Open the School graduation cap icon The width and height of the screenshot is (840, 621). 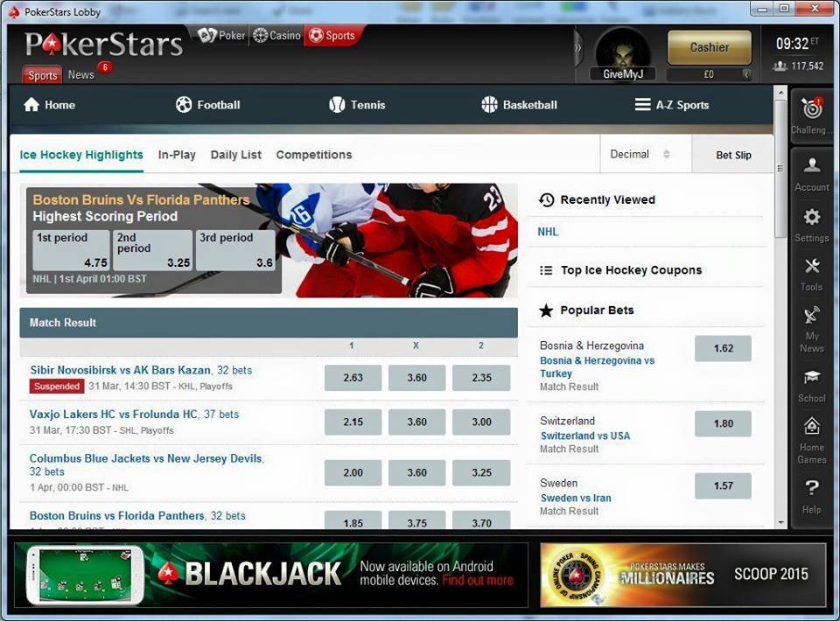pos(811,377)
